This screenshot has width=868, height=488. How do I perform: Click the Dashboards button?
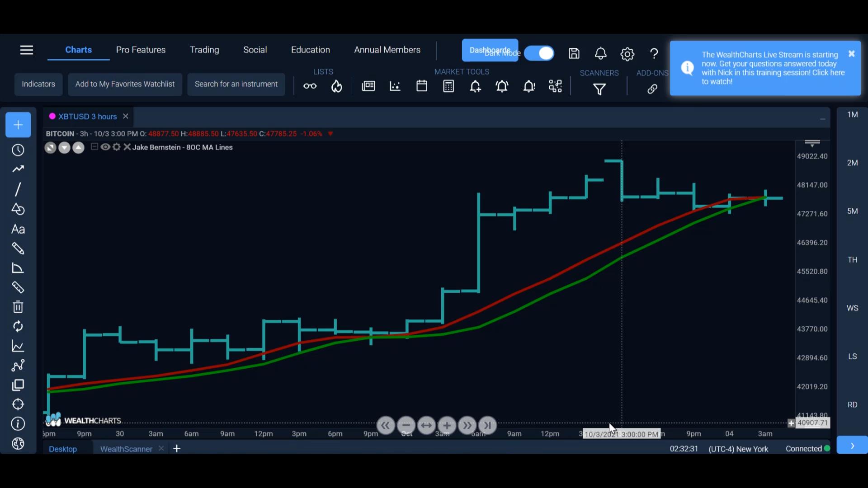click(x=490, y=50)
